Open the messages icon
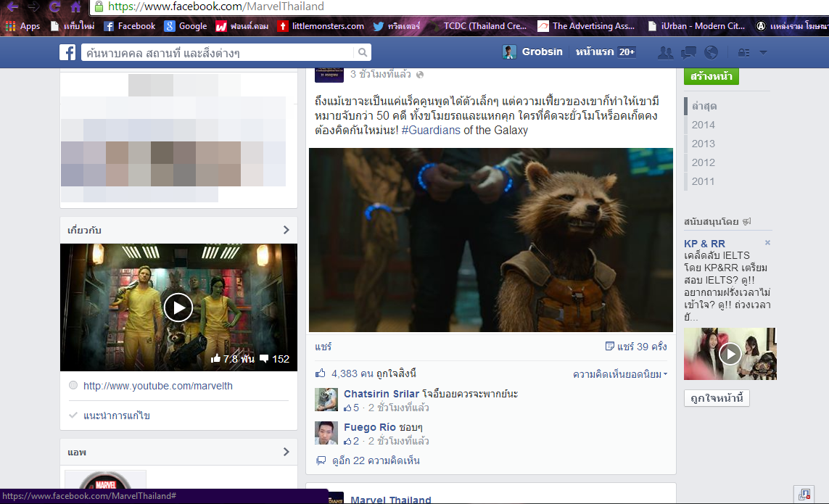829x504 pixels. point(688,52)
